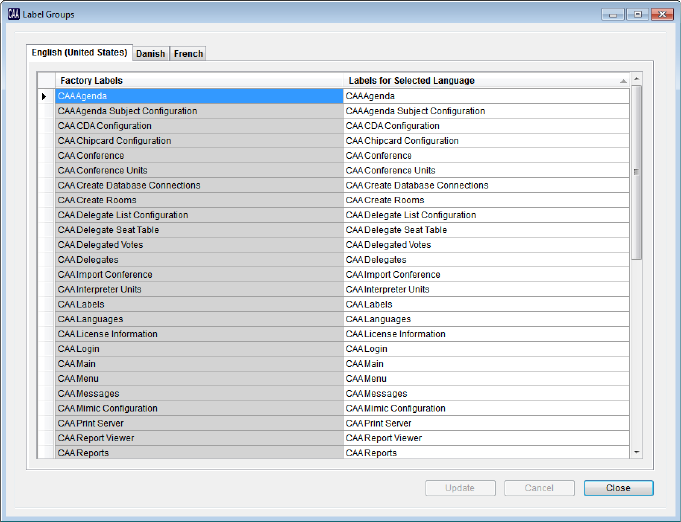Click the sort arrow in Labels column header

[623, 80]
